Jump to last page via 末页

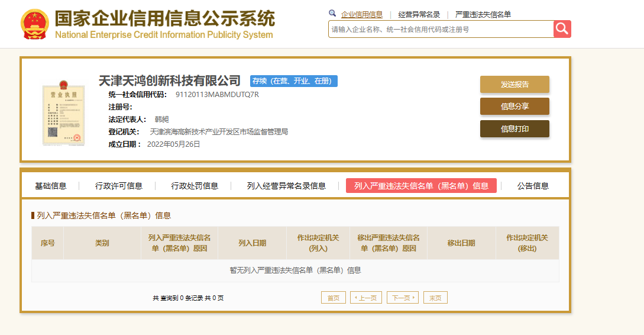pos(435,298)
